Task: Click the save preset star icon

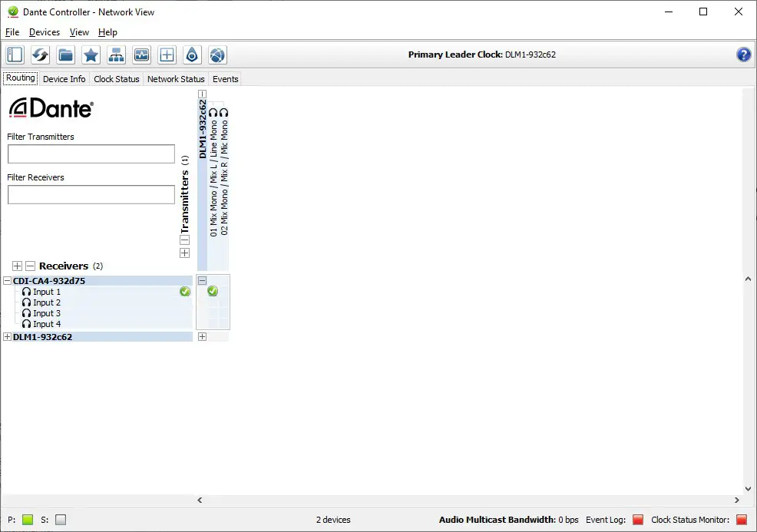Action: [x=91, y=55]
